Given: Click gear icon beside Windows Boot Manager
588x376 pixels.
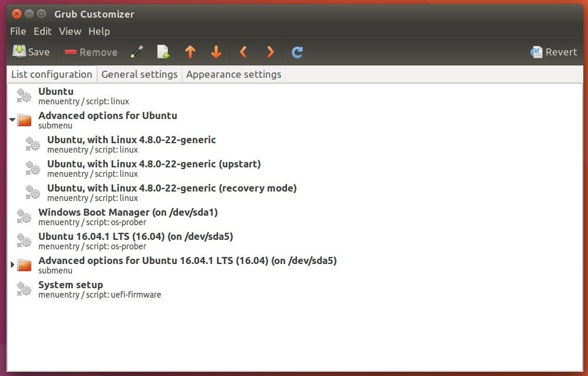Looking at the screenshot, I should (x=24, y=216).
